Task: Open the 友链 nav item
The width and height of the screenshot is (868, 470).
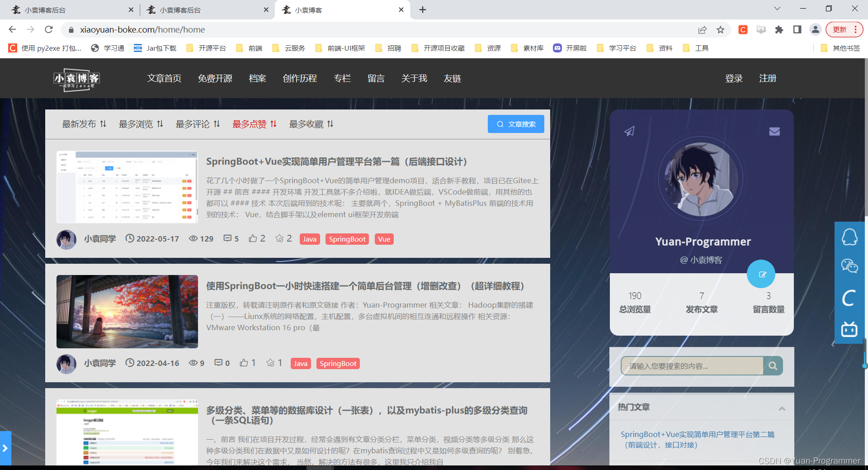Action: (453, 78)
